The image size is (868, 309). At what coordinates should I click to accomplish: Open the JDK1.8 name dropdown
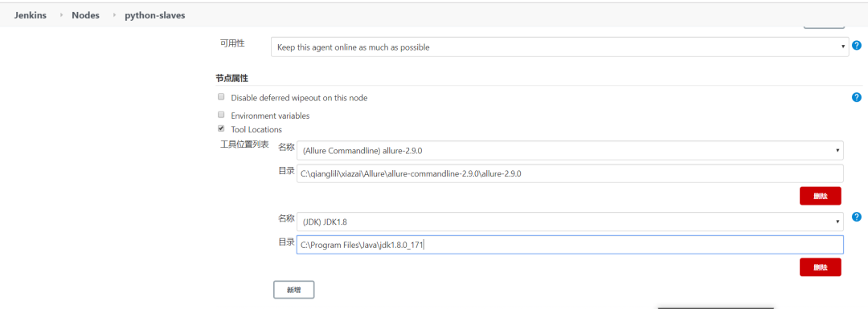(570, 222)
